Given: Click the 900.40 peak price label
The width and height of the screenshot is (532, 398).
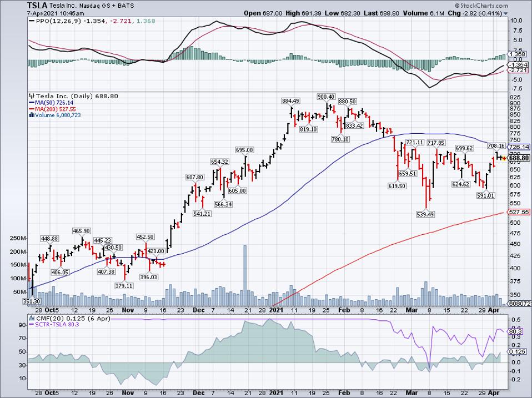Looking at the screenshot, I should (326, 97).
